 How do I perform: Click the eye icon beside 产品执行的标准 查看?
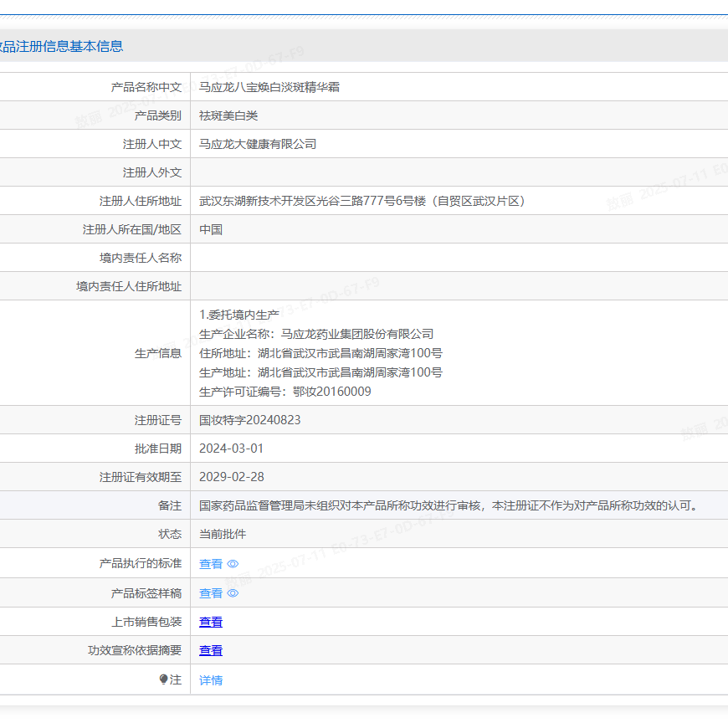tap(232, 563)
